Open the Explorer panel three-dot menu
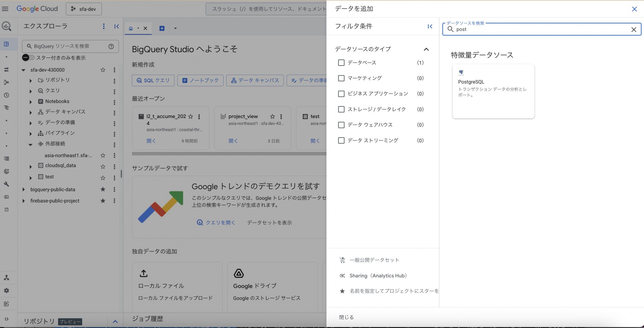 104,26
